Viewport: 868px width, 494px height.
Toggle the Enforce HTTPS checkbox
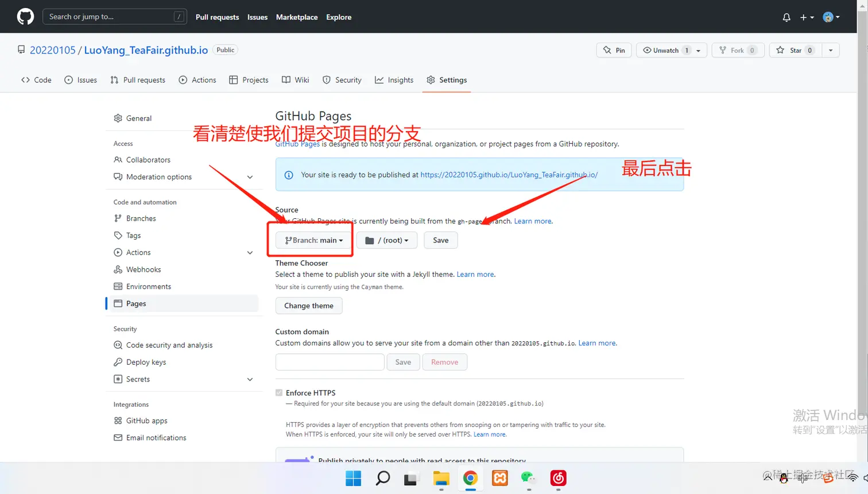pyautogui.click(x=279, y=393)
